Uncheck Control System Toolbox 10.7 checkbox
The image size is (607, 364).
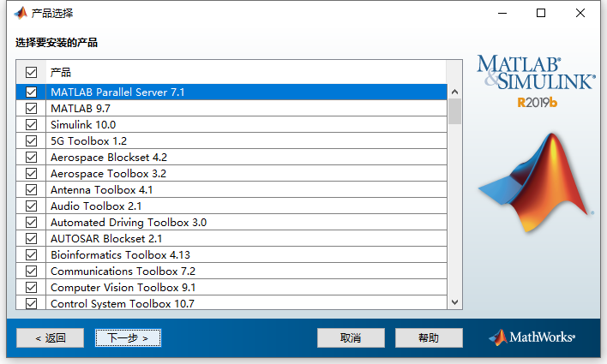point(32,303)
